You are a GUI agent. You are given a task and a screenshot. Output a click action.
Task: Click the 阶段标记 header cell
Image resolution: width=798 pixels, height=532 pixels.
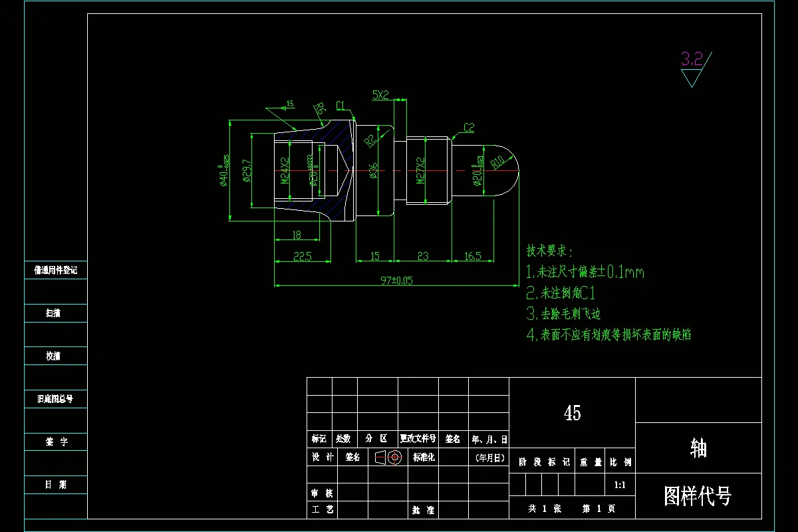543,462
